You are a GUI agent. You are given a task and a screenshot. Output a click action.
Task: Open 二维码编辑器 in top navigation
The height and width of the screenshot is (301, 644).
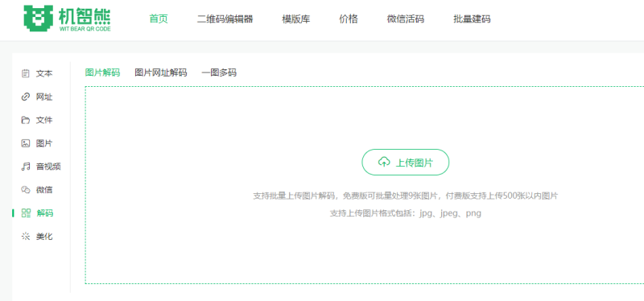point(225,19)
